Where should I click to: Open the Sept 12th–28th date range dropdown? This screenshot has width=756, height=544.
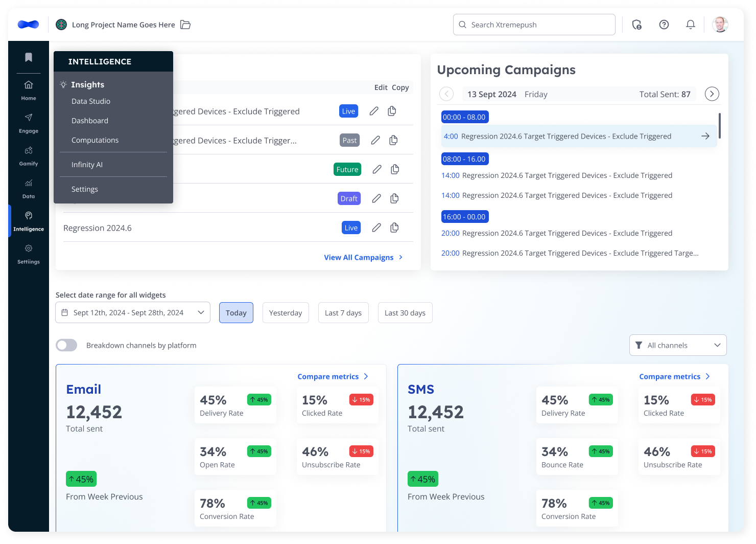click(x=133, y=312)
